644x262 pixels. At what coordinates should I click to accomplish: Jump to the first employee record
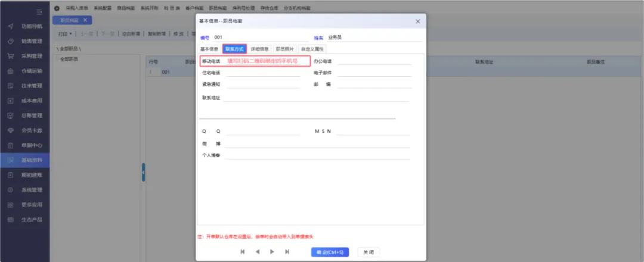tap(243, 252)
